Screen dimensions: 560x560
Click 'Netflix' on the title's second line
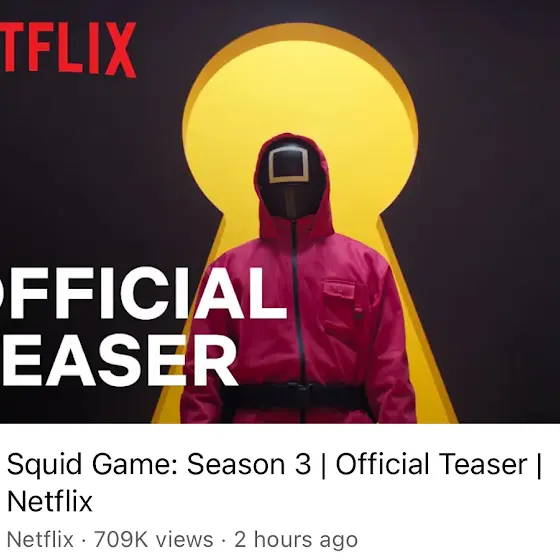(x=50, y=501)
